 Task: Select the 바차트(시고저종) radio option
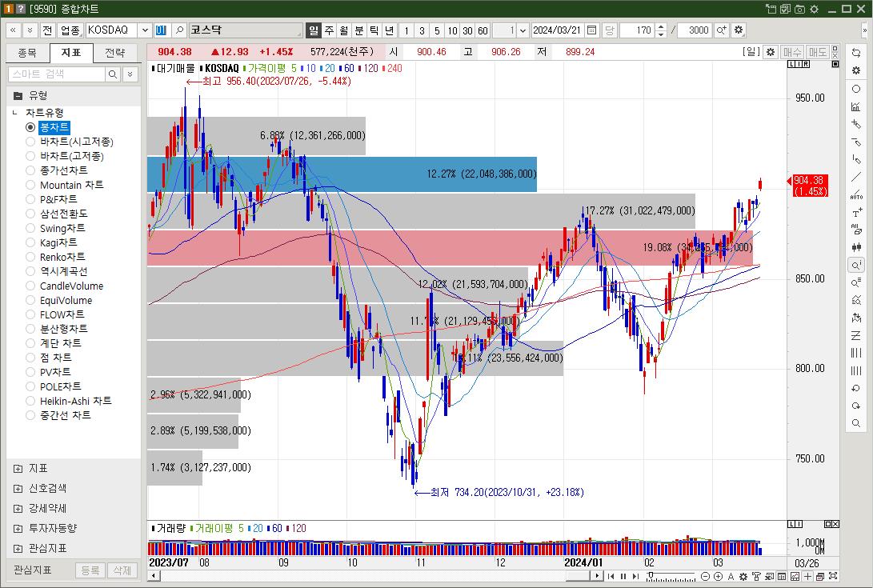click(x=30, y=142)
